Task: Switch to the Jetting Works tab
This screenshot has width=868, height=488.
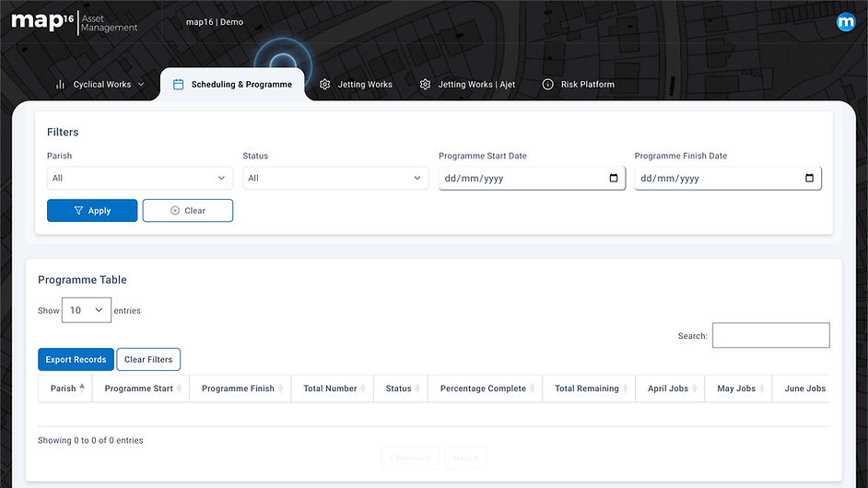Action: (356, 84)
